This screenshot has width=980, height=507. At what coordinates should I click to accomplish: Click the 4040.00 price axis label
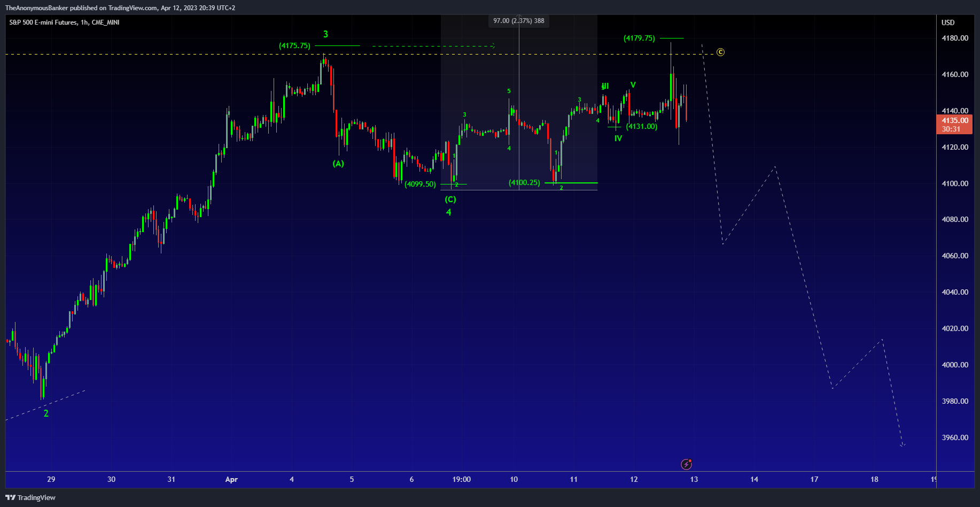pyautogui.click(x=955, y=292)
